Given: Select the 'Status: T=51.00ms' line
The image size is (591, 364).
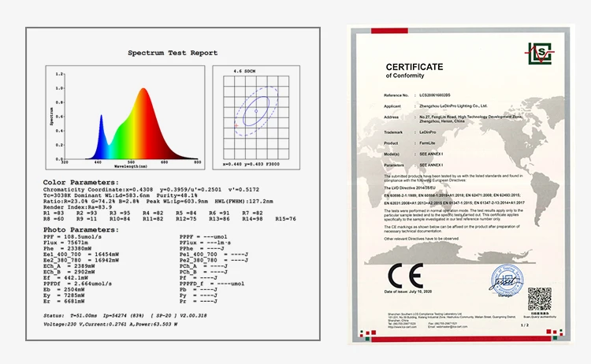Looking at the screenshot, I should (x=125, y=315).
